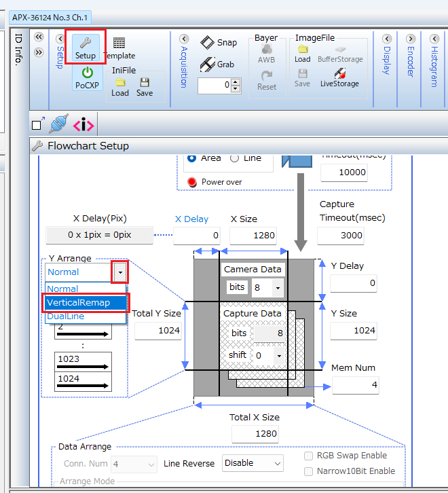Enable RGB Swap Enable checkbox

(x=308, y=456)
